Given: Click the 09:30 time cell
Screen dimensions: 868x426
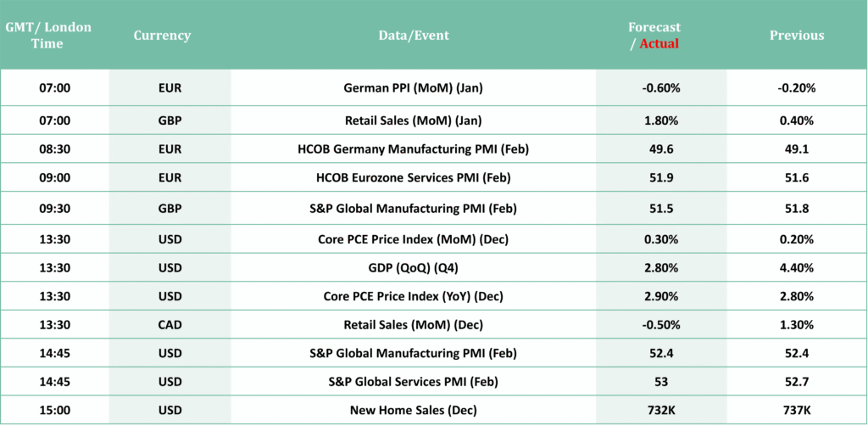Looking at the screenshot, I should tap(54, 208).
